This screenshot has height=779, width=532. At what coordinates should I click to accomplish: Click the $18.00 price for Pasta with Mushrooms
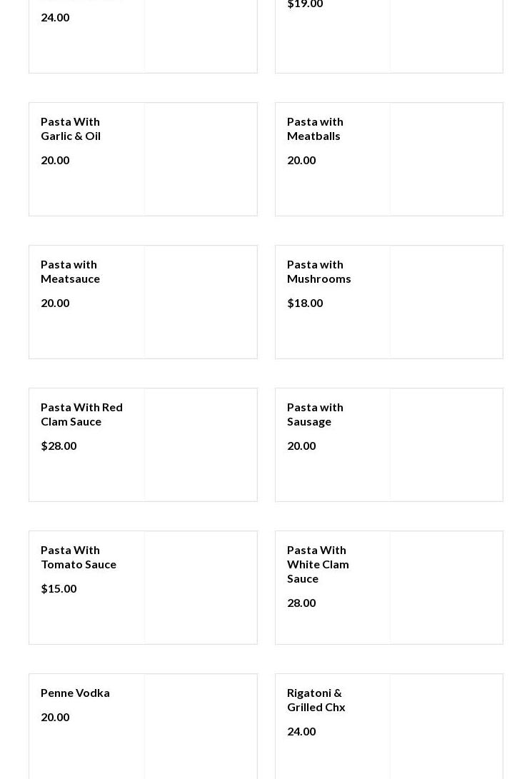[x=305, y=303]
